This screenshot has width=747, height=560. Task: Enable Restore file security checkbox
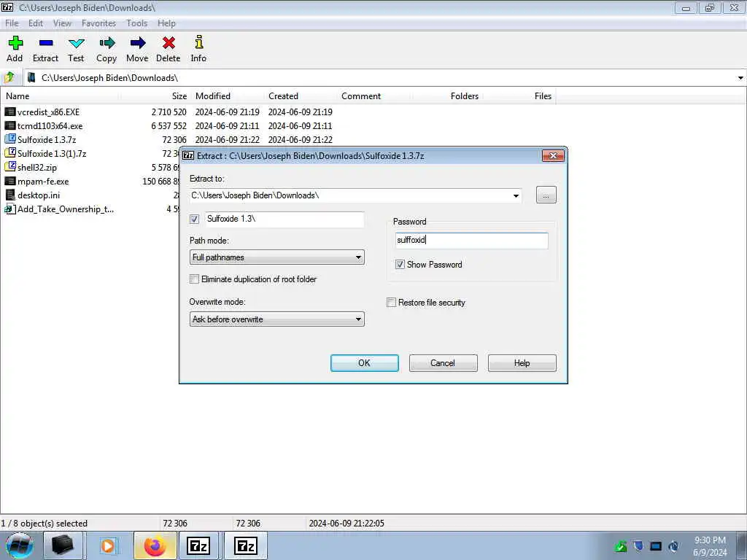click(x=392, y=303)
